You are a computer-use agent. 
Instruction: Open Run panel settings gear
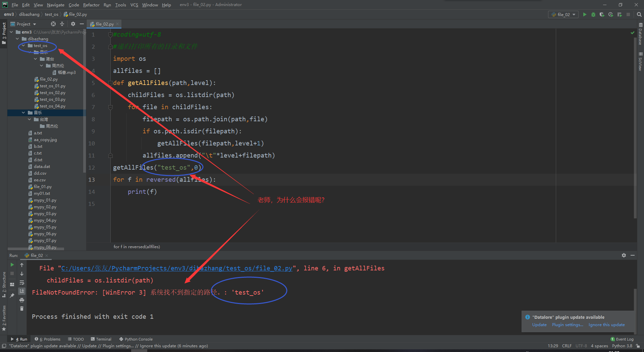point(624,255)
